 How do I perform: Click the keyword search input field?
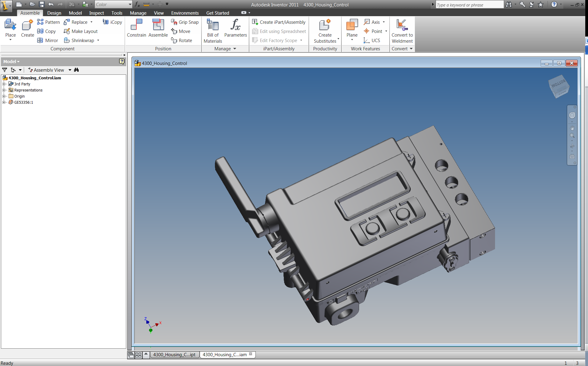click(x=469, y=5)
